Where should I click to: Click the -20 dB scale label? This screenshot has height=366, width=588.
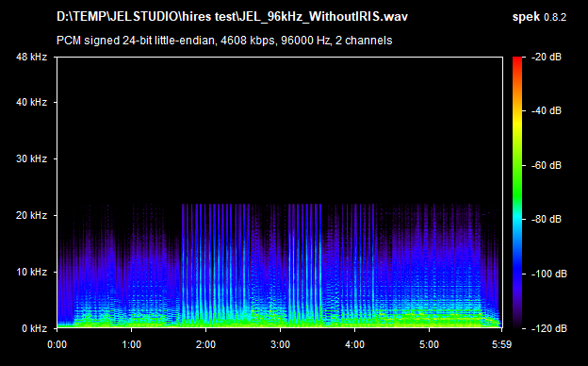tap(547, 57)
